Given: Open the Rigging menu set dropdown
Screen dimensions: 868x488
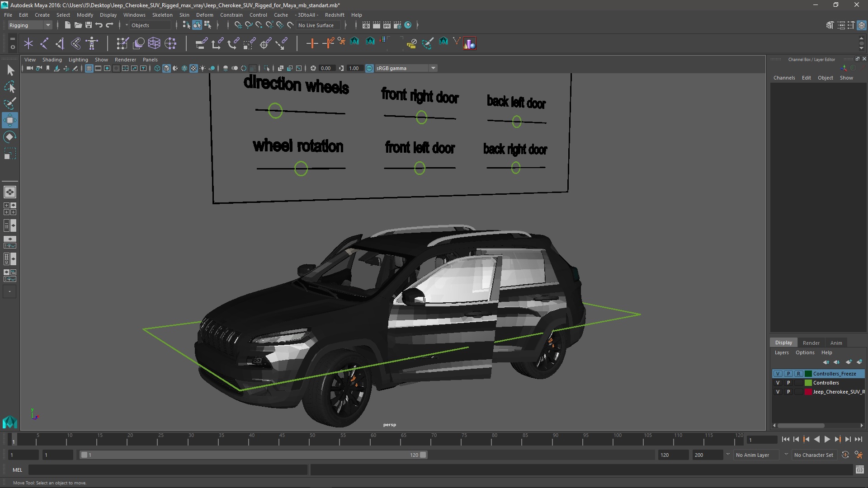Looking at the screenshot, I should 30,25.
